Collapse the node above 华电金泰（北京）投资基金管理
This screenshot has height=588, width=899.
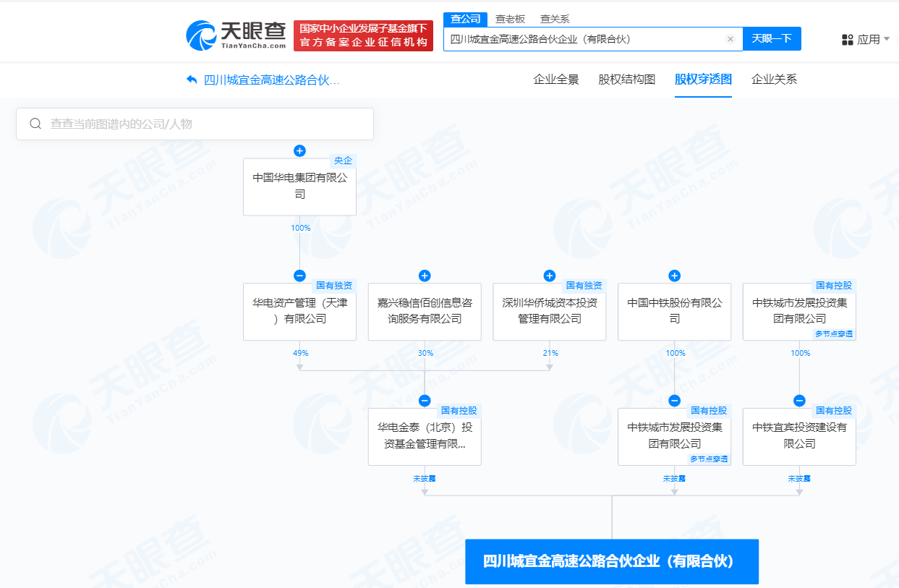[x=425, y=401]
